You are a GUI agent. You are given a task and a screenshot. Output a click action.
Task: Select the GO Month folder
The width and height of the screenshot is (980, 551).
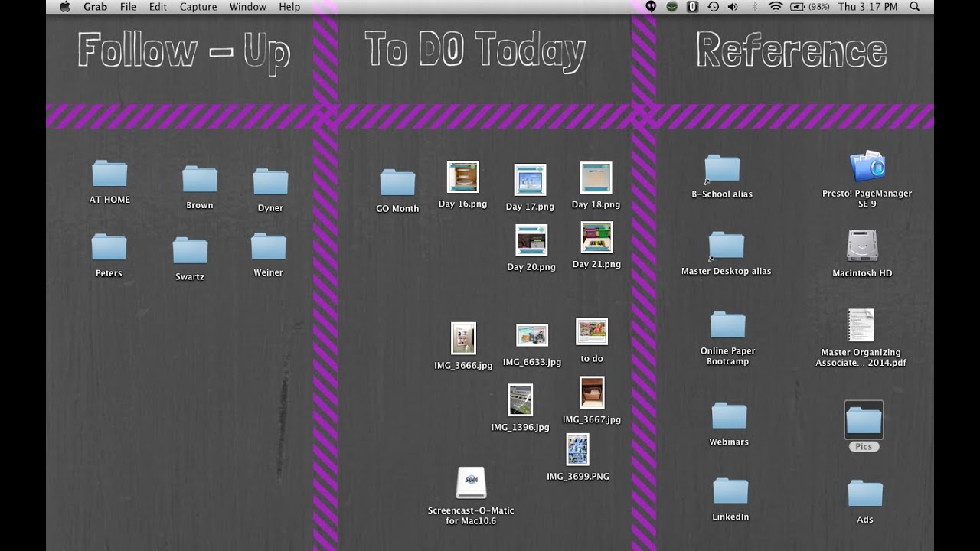397,184
